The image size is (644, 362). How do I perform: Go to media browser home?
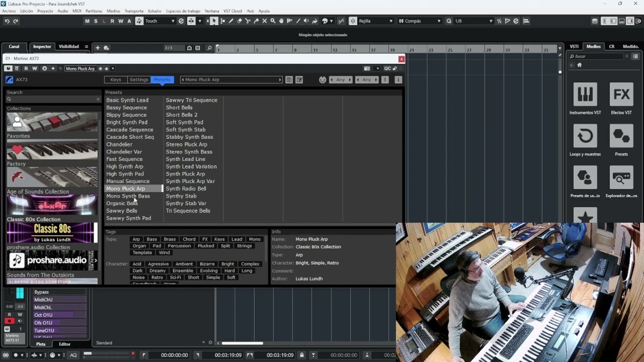(x=579, y=65)
